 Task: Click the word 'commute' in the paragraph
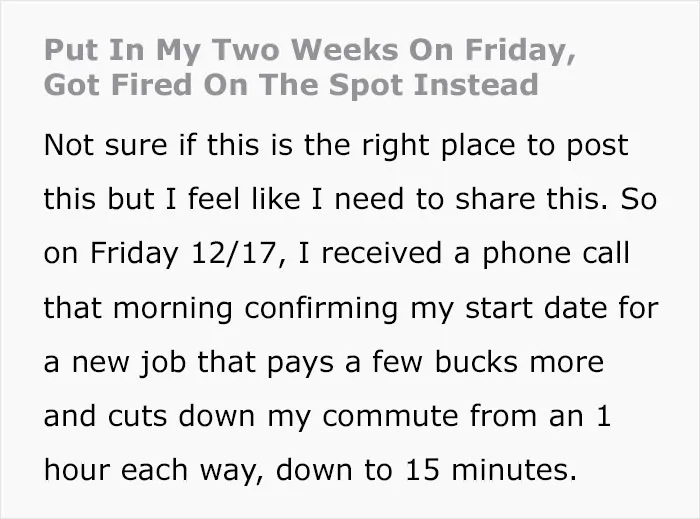coord(390,417)
